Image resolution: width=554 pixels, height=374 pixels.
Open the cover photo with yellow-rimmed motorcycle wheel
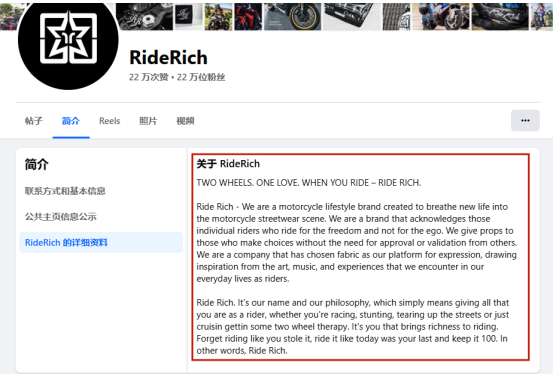tap(293, 17)
